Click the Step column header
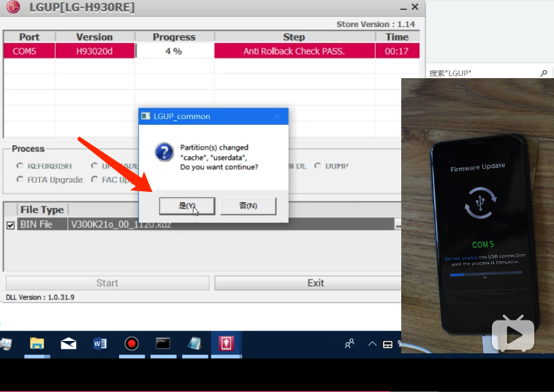This screenshot has width=554, height=392. (294, 37)
